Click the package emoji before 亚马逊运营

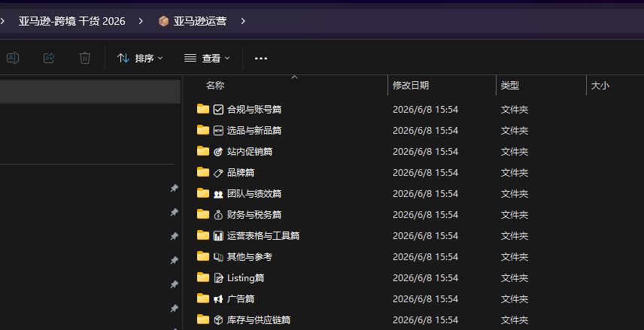(163, 21)
